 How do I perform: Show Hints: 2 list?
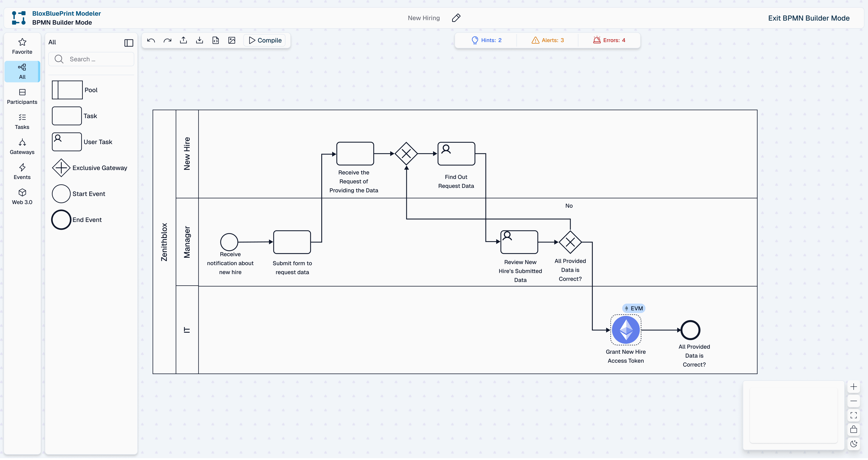click(x=486, y=40)
